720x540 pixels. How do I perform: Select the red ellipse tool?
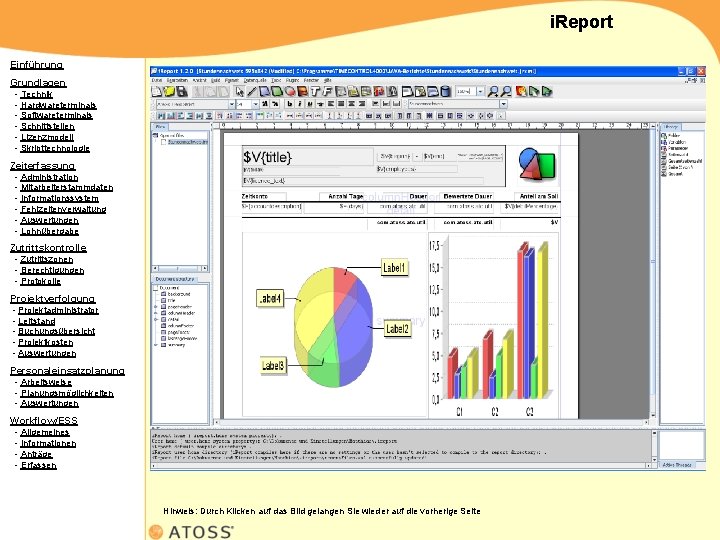click(x=290, y=91)
